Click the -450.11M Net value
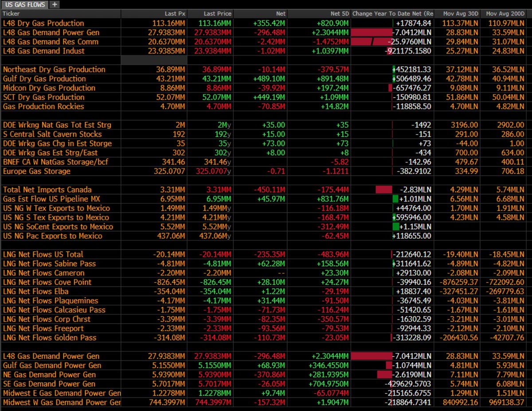The image size is (532, 411). tap(270, 190)
